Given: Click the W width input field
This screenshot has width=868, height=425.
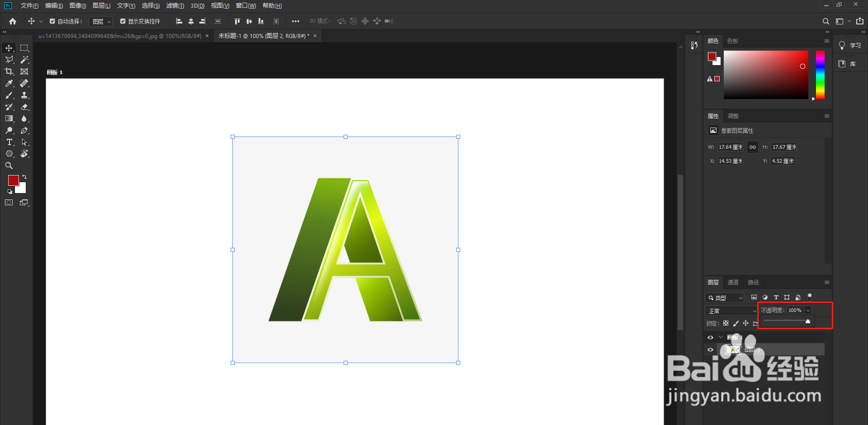Looking at the screenshot, I should (x=731, y=147).
